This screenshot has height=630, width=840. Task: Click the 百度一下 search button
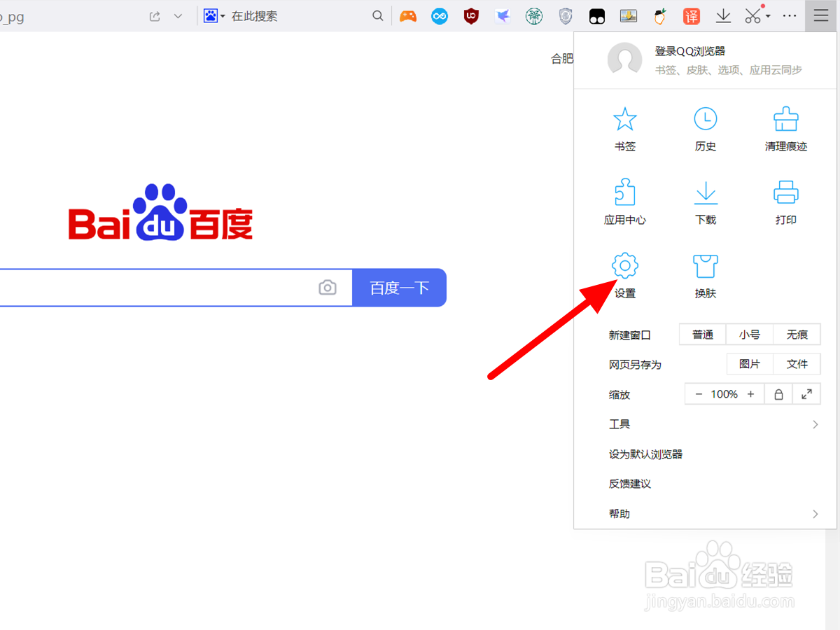tap(399, 288)
